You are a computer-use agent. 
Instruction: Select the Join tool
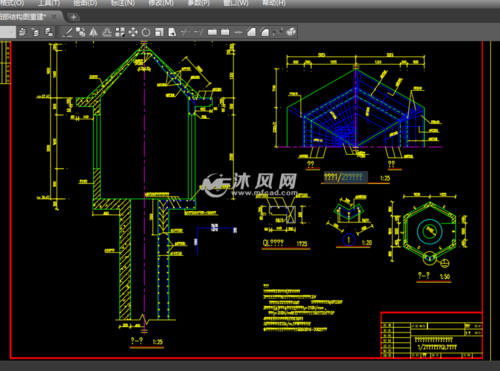point(238,32)
